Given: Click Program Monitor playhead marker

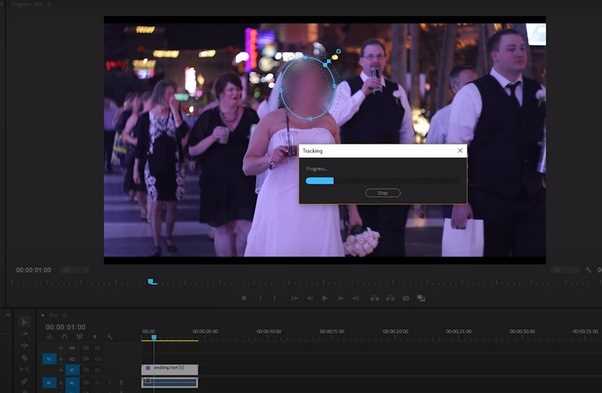Looking at the screenshot, I should tap(152, 282).
